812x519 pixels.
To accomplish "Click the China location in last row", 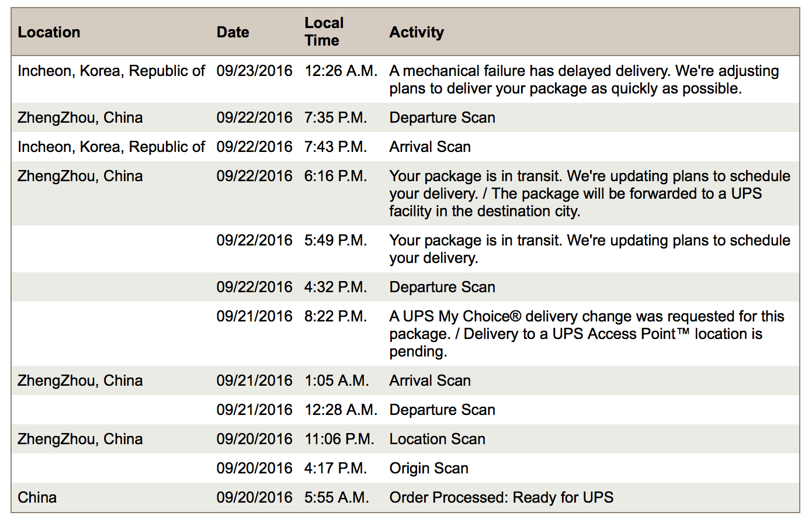I will 37,497.
